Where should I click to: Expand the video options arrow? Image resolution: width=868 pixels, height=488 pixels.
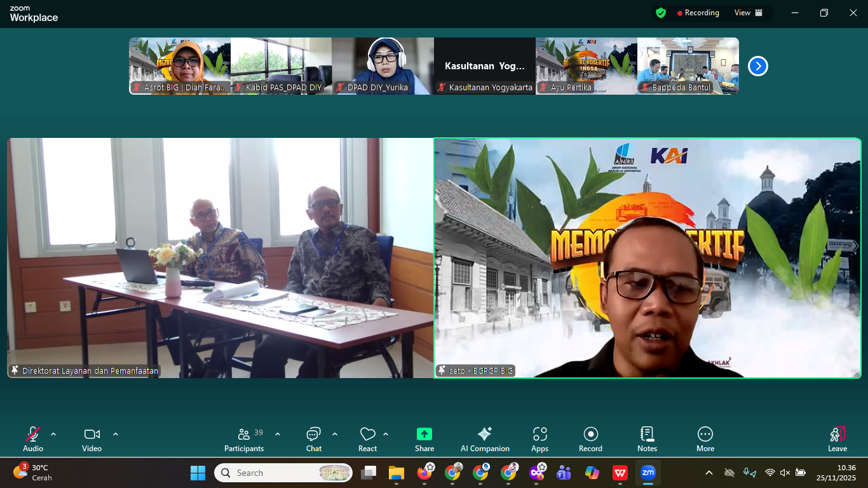pos(116,434)
